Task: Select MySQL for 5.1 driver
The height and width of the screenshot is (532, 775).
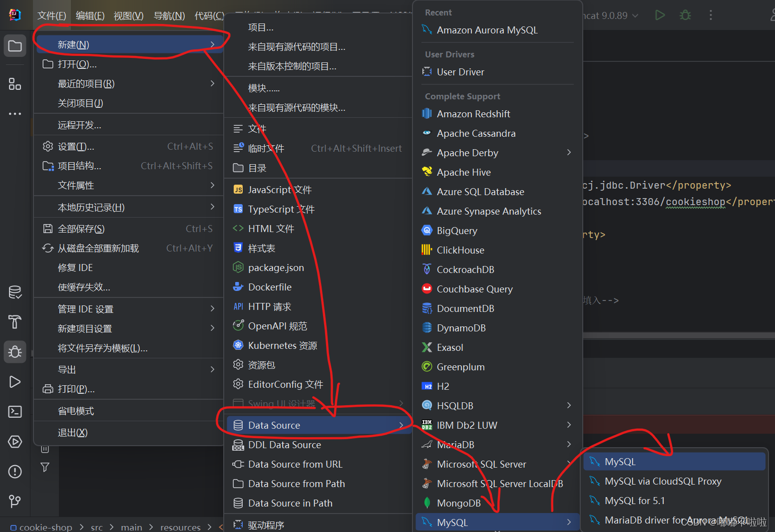Action: pyautogui.click(x=674, y=501)
